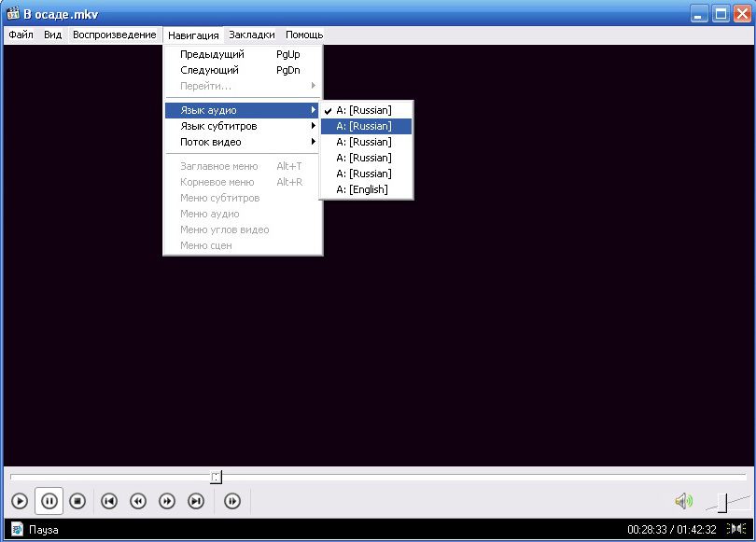Open the Воспроизведение menu
The width and height of the screenshot is (756, 542).
tap(115, 35)
